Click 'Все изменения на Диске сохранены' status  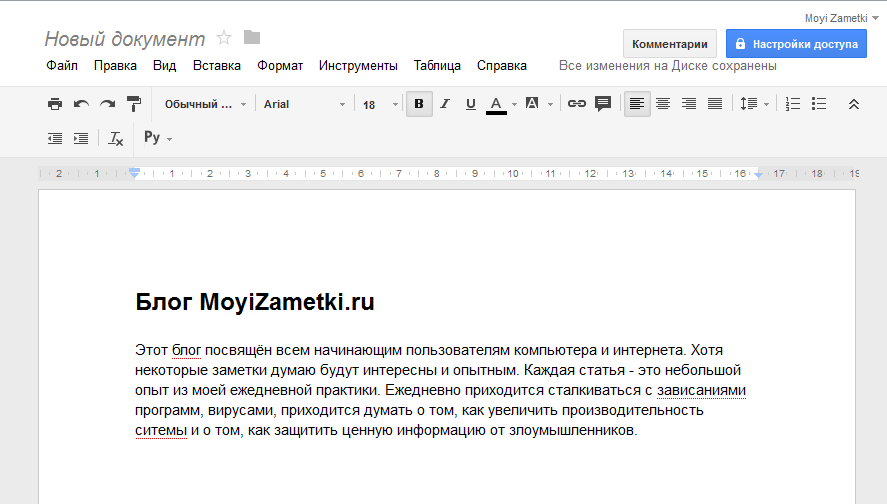click(668, 66)
